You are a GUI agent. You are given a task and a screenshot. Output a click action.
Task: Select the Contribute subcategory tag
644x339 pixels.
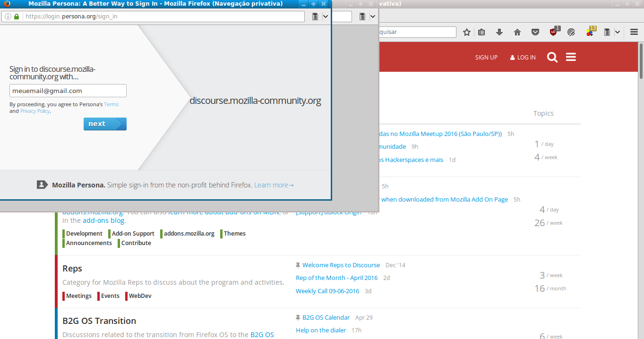click(x=135, y=243)
